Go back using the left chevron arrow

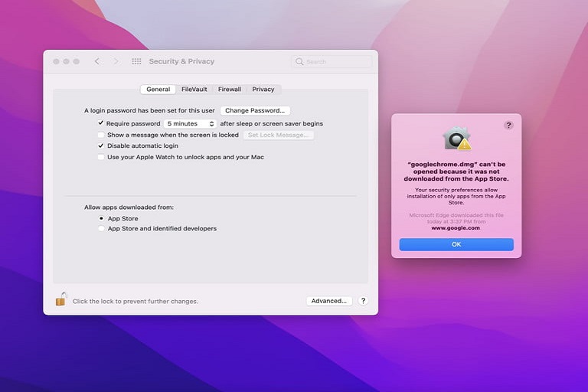(x=96, y=61)
